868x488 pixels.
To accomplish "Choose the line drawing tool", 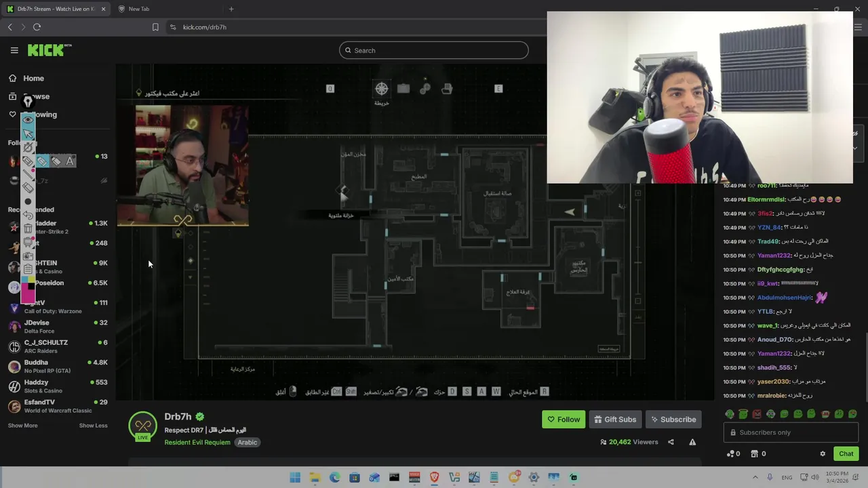I will pos(28,174).
